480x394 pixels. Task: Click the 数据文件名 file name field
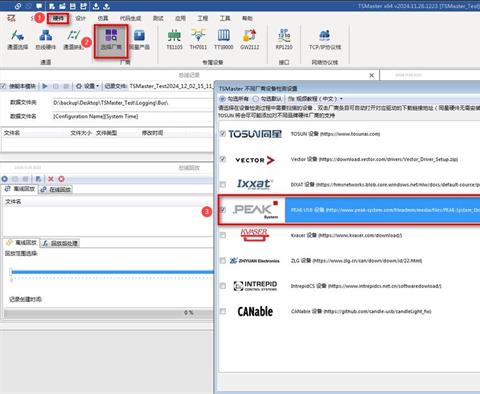pyautogui.click(x=132, y=116)
